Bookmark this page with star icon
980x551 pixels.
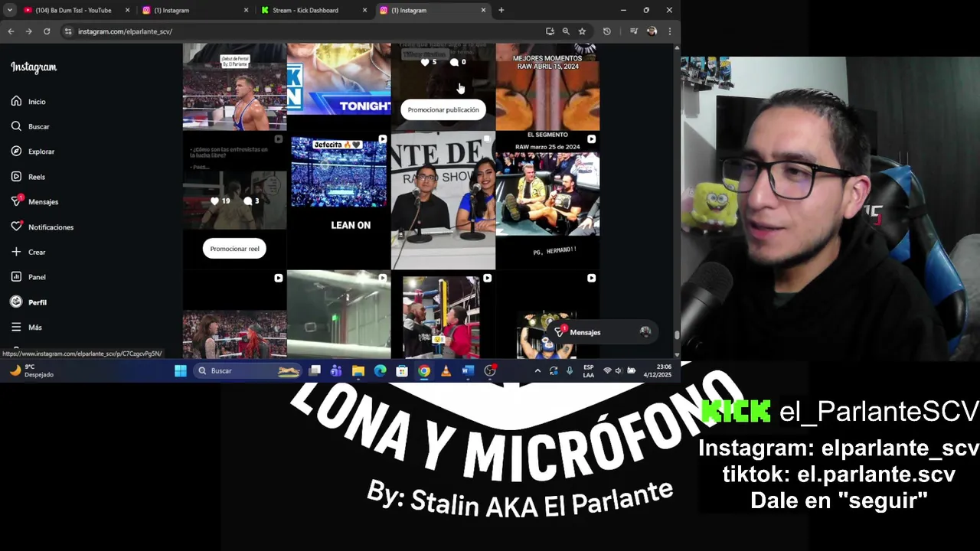(582, 31)
